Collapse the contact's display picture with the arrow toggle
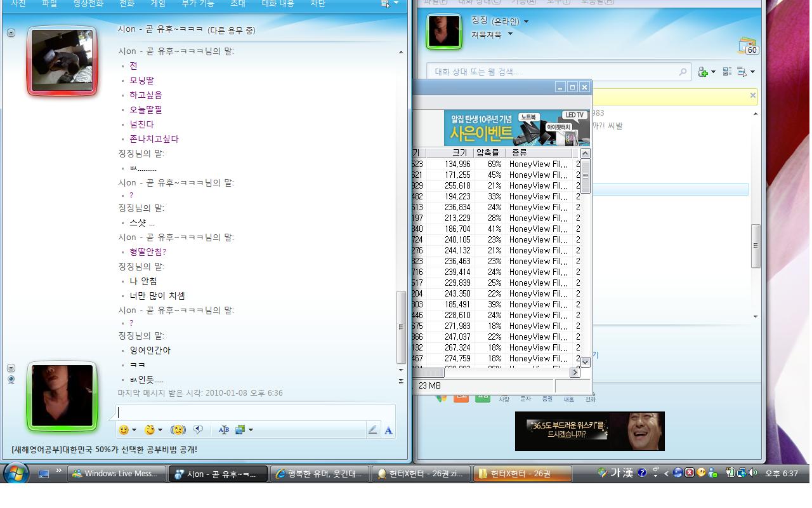 [x=11, y=32]
